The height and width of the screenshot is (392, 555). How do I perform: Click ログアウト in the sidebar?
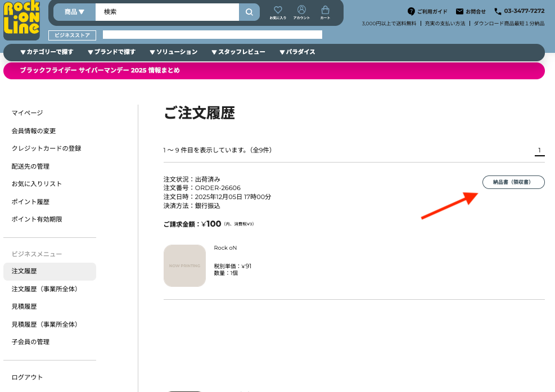point(27,377)
